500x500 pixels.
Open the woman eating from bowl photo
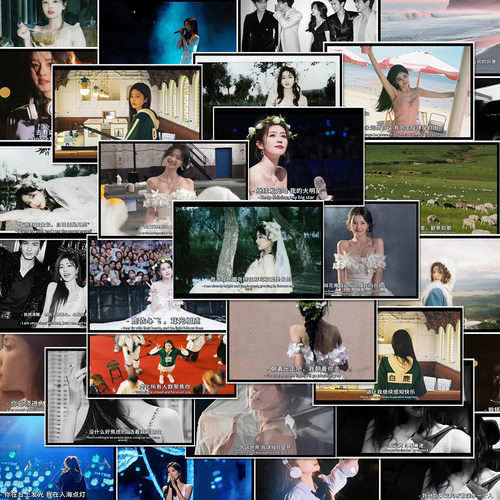click(49, 23)
